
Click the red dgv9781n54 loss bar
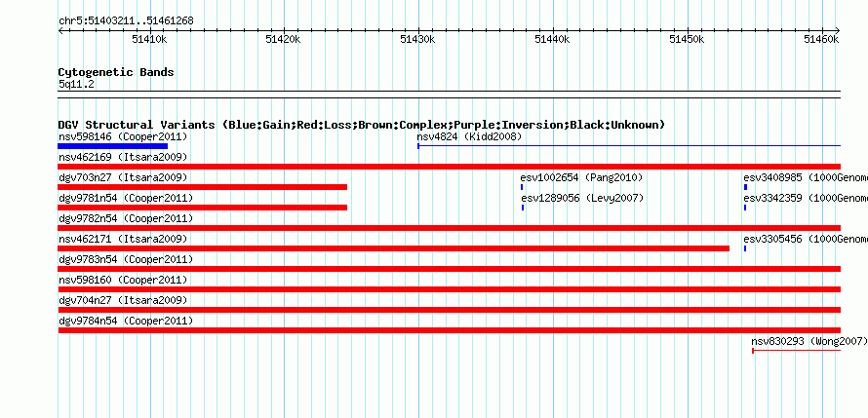point(203,208)
